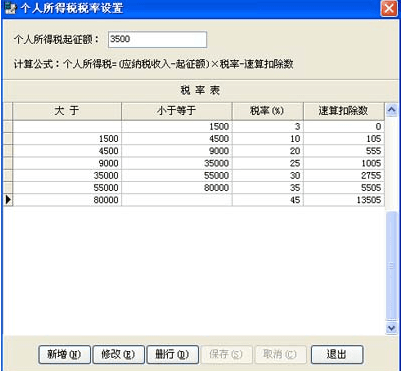Click the 速算扣除数 column header
Screen dimensions: 401x371
pos(344,111)
